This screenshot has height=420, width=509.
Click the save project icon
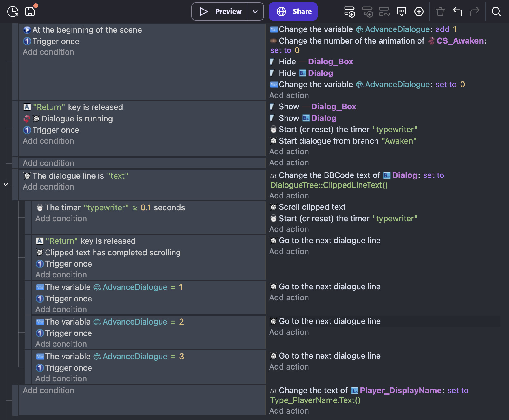point(30,12)
